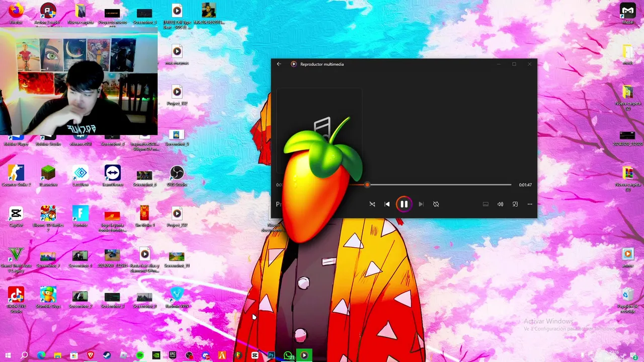The height and width of the screenshot is (362, 644).
Task: Select the Project_182 media file
Action: 177,95
